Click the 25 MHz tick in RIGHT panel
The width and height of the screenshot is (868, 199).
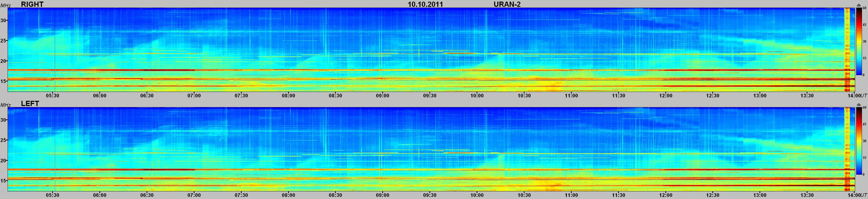(x=4, y=41)
